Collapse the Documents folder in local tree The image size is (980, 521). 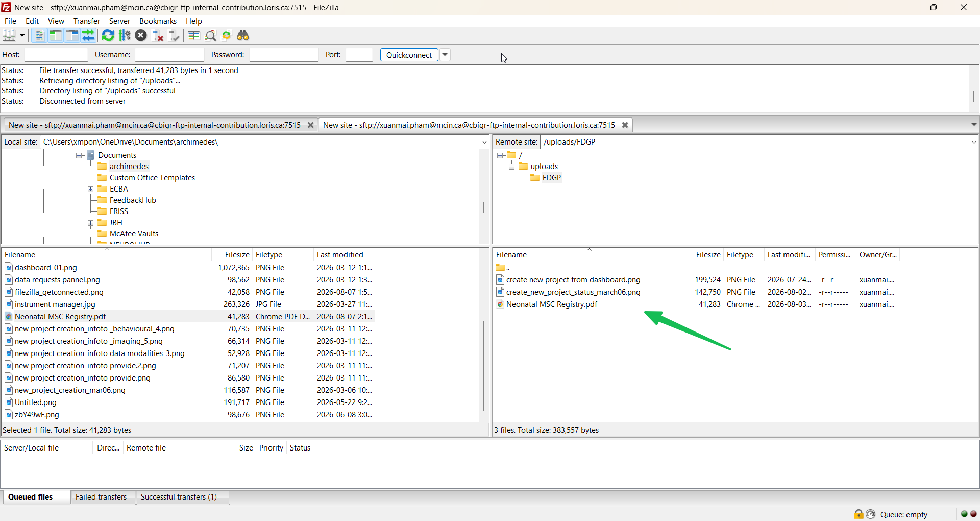(79, 155)
